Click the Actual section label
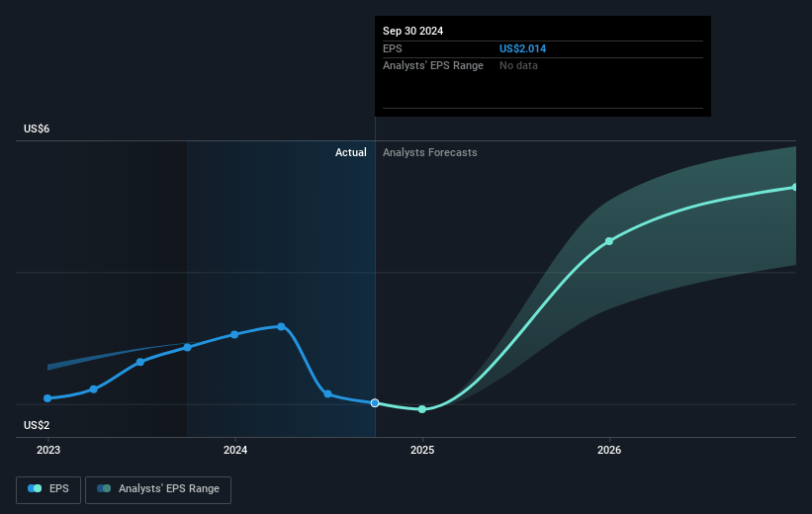 pyautogui.click(x=350, y=152)
